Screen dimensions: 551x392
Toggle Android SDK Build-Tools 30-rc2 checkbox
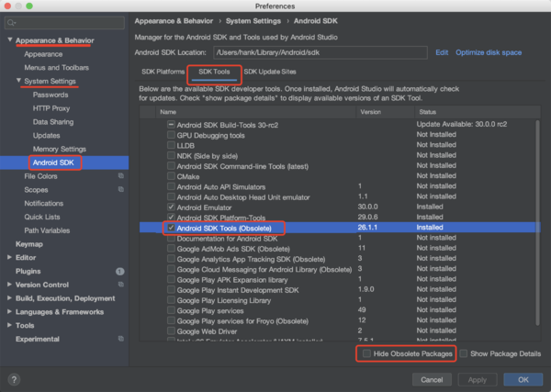(171, 124)
